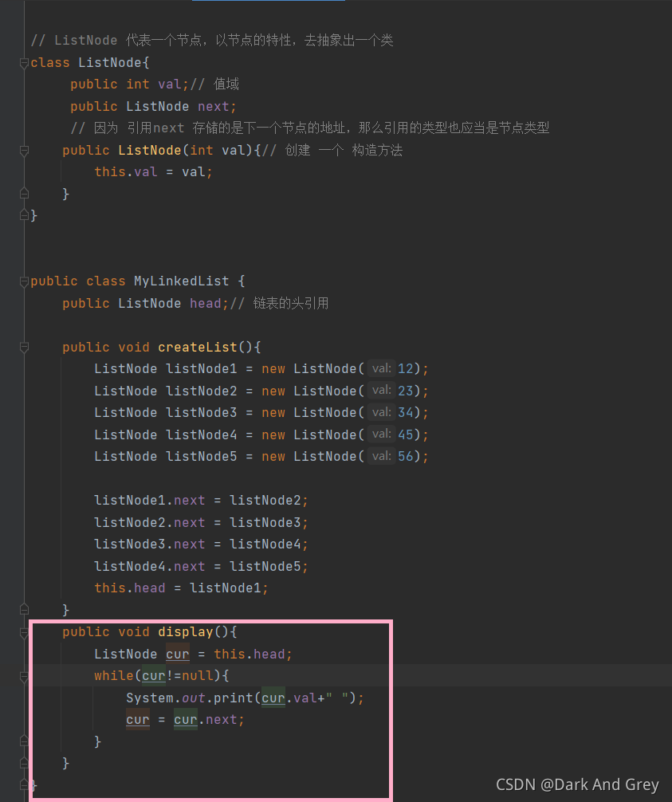Collapse the class ListNode fold marker

[24, 63]
